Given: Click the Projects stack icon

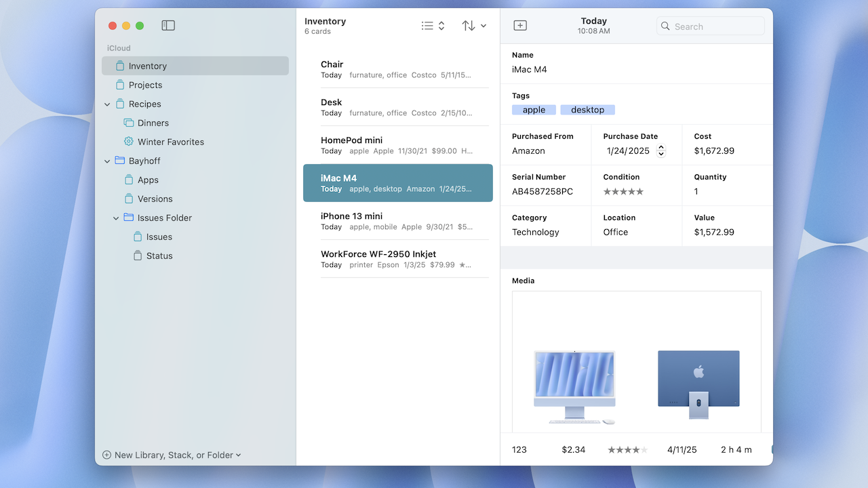Looking at the screenshot, I should click(120, 85).
